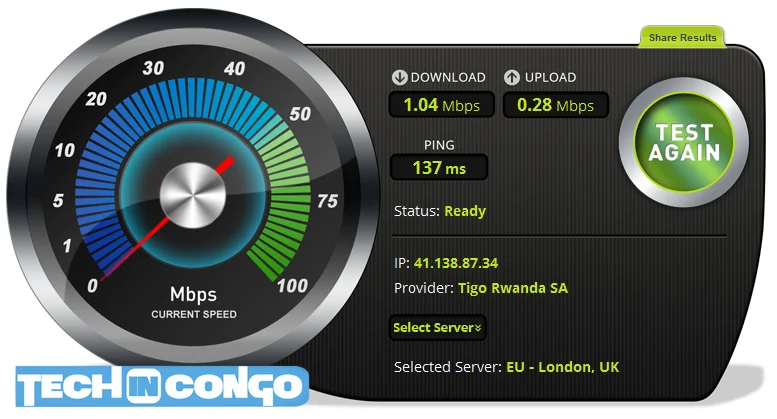Click the Test Again button

pos(684,143)
